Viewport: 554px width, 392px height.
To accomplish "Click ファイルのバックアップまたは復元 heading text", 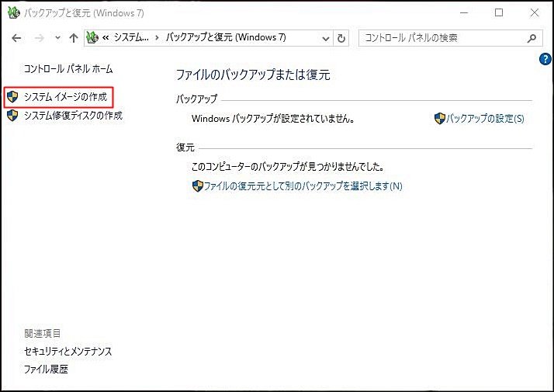I will 253,75.
